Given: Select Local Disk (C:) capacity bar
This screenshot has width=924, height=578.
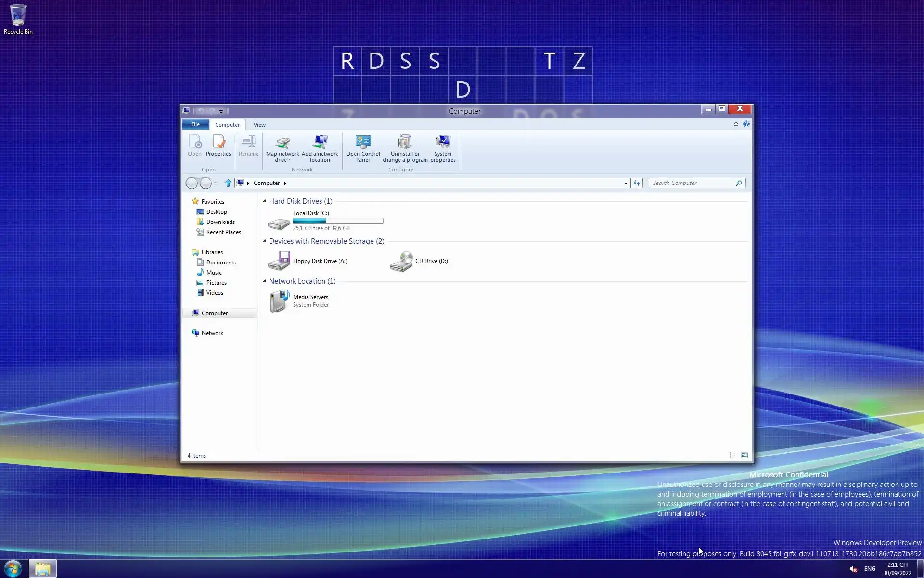Looking at the screenshot, I should [x=338, y=221].
